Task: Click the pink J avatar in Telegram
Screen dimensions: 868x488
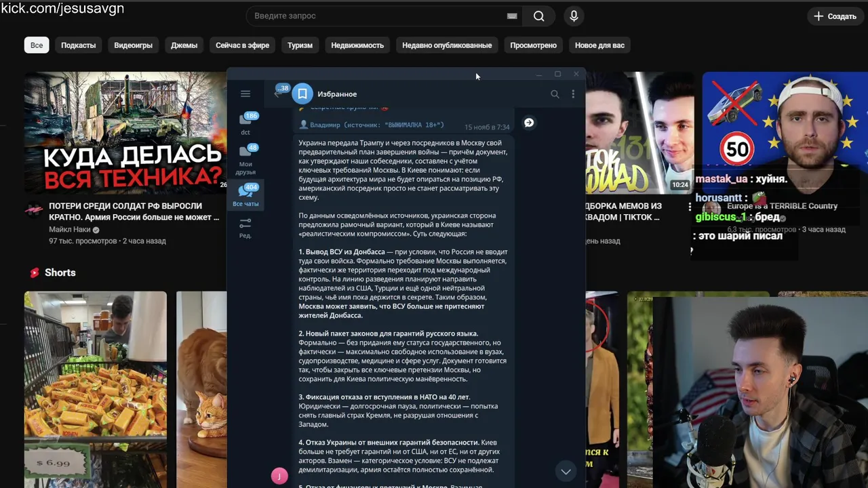Action: click(279, 476)
